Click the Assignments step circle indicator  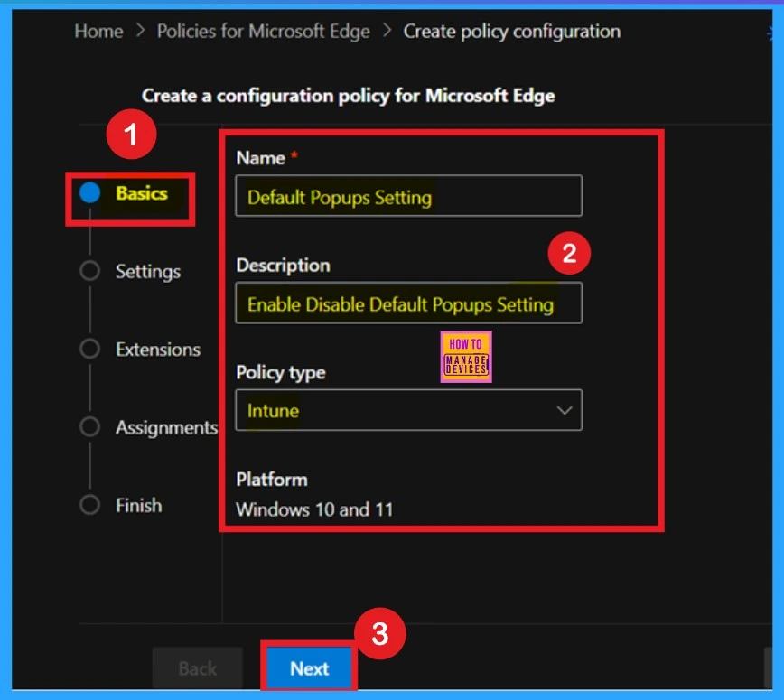pos(90,426)
